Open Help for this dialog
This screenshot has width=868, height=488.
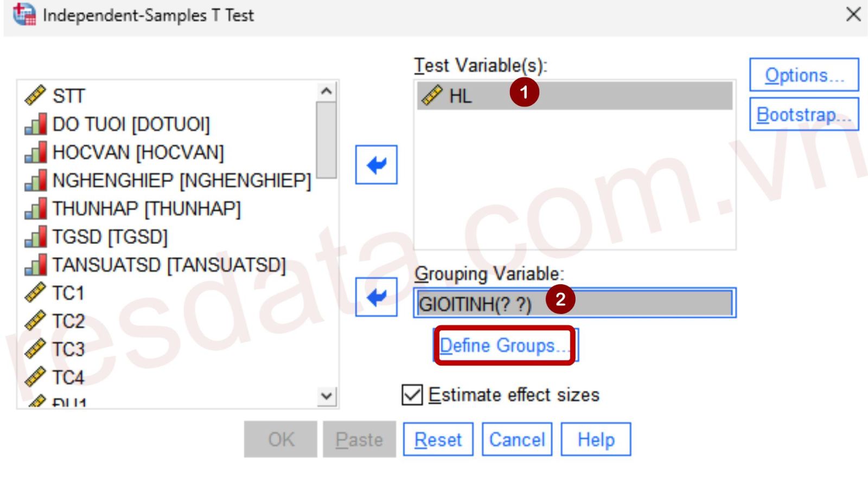coord(596,439)
